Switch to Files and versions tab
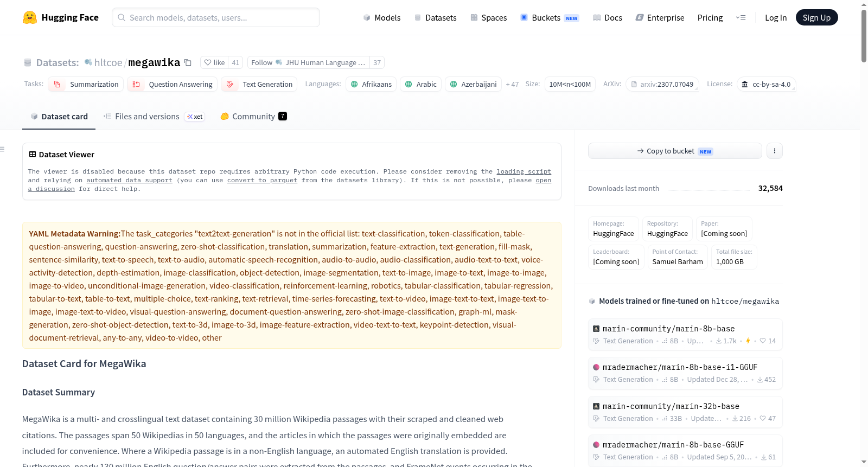Viewport: 868px width, 467px height. pyautogui.click(x=154, y=116)
